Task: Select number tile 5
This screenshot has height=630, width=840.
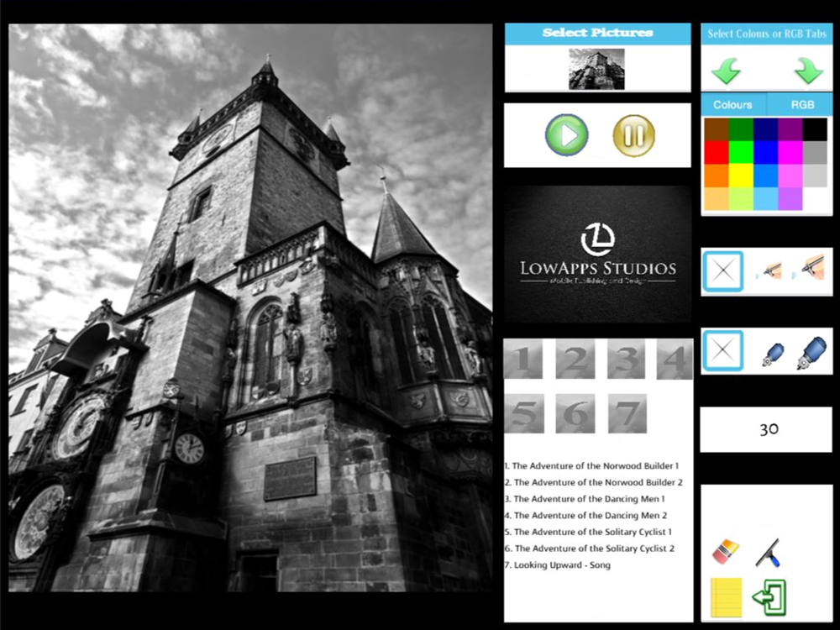Action: click(524, 413)
